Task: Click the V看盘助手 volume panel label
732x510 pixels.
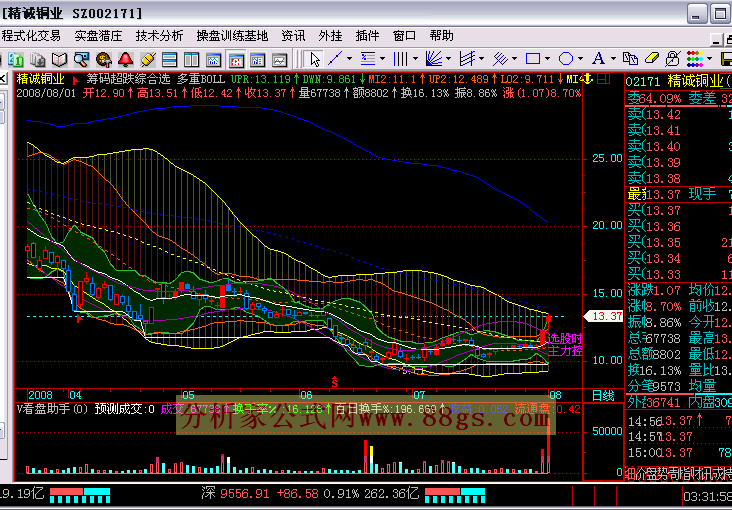Action: click(52, 409)
